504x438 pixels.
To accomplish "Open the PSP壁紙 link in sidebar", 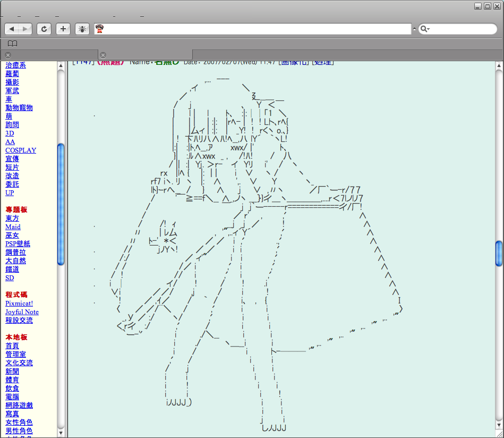I will click(x=18, y=244).
